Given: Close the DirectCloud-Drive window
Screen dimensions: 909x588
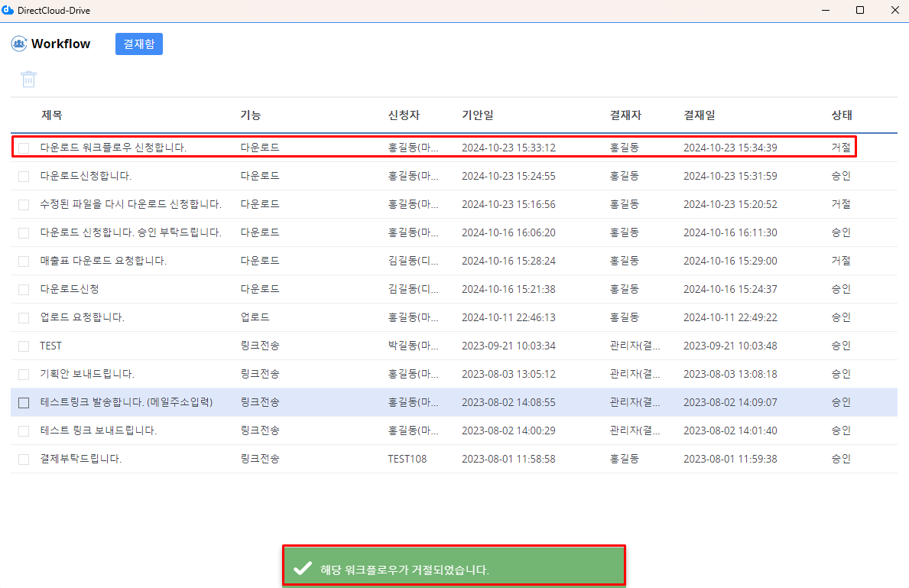Looking at the screenshot, I should coord(895,11).
